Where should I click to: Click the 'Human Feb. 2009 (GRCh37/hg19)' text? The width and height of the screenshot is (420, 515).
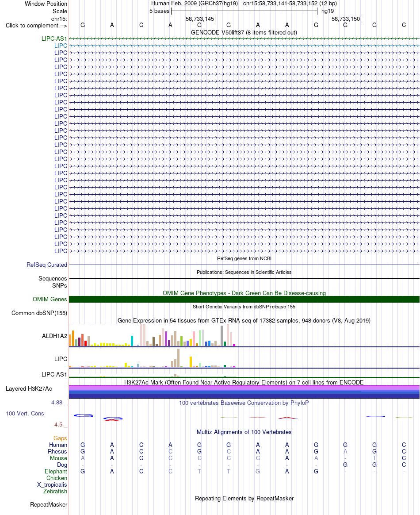pos(195,4)
